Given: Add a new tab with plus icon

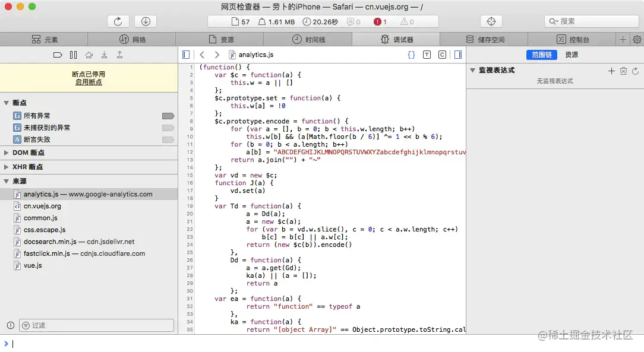Looking at the screenshot, I should point(623,39).
